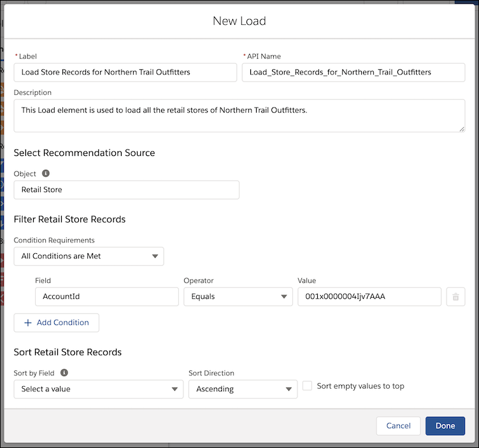479x448 pixels.
Task: Click the Description label
Action: 32,92
